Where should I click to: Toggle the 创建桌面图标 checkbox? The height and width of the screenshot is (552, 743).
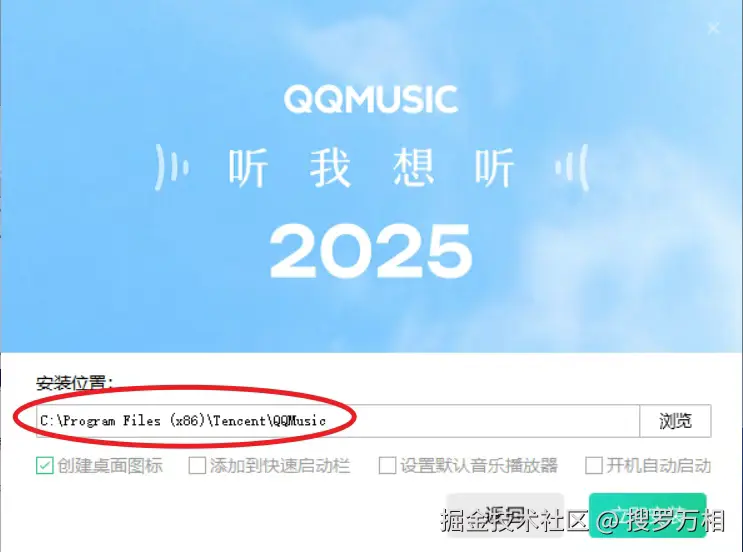pyautogui.click(x=45, y=465)
